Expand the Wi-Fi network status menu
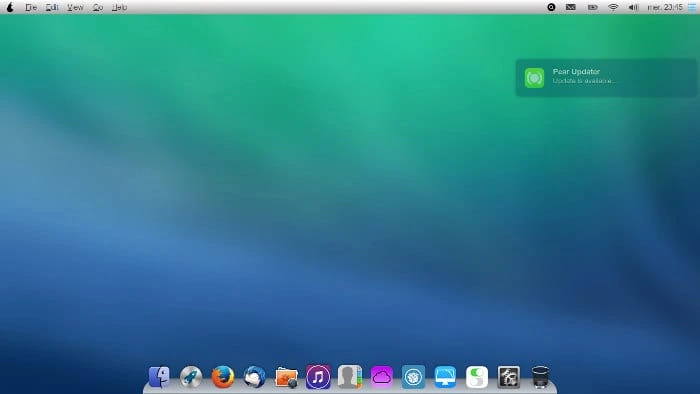The height and width of the screenshot is (394, 700). tap(613, 7)
